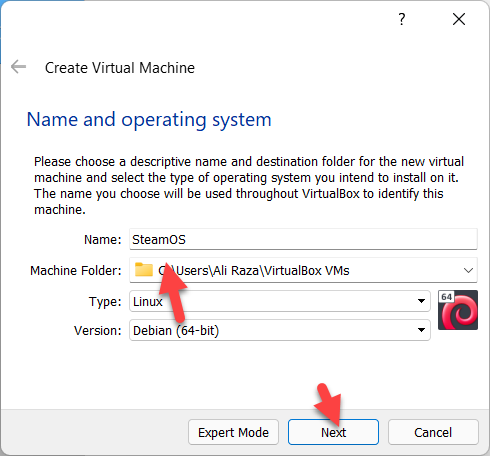Click the Version: label
Viewport: 490px width, 456px height.
pos(98,331)
